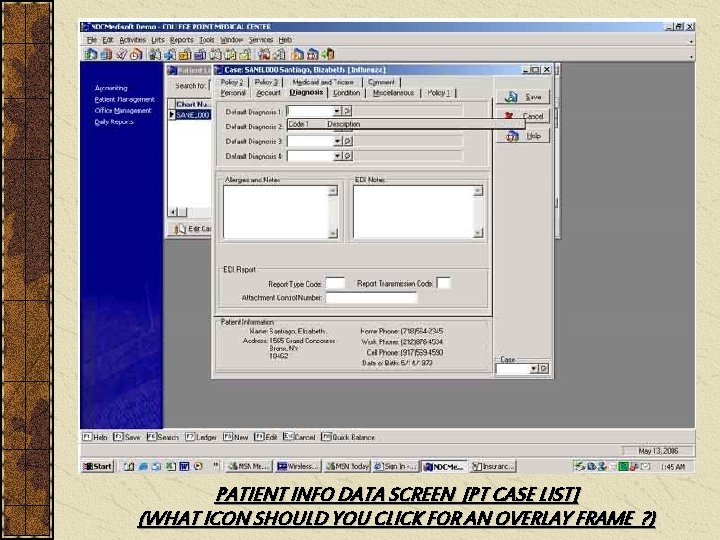
Task: Click the Save button in Case dialog
Action: 523,97
